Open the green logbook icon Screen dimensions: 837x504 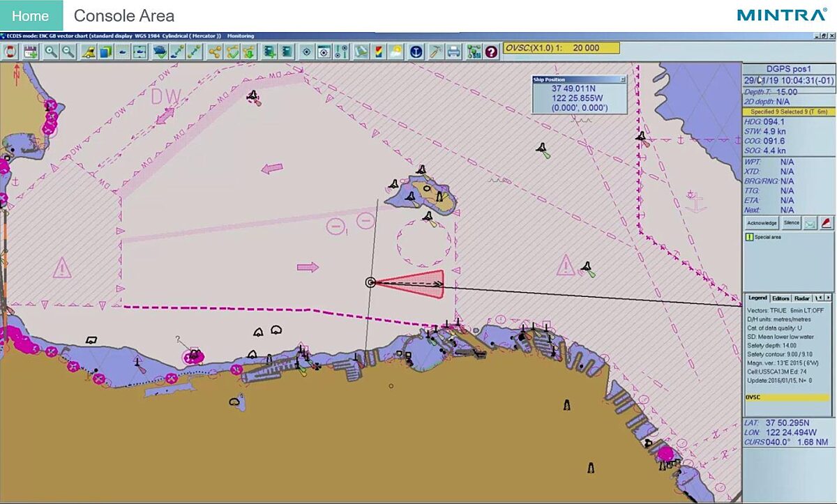pyautogui.click(x=287, y=52)
